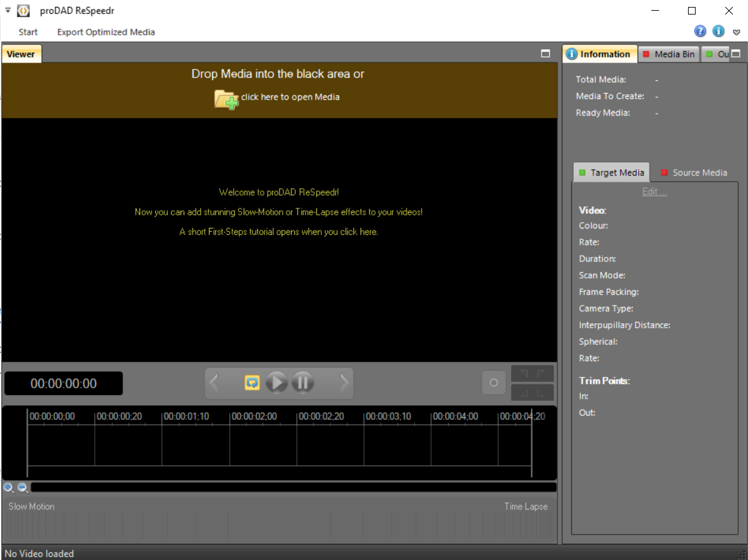Minimize the ReSpeedr window

655,11
